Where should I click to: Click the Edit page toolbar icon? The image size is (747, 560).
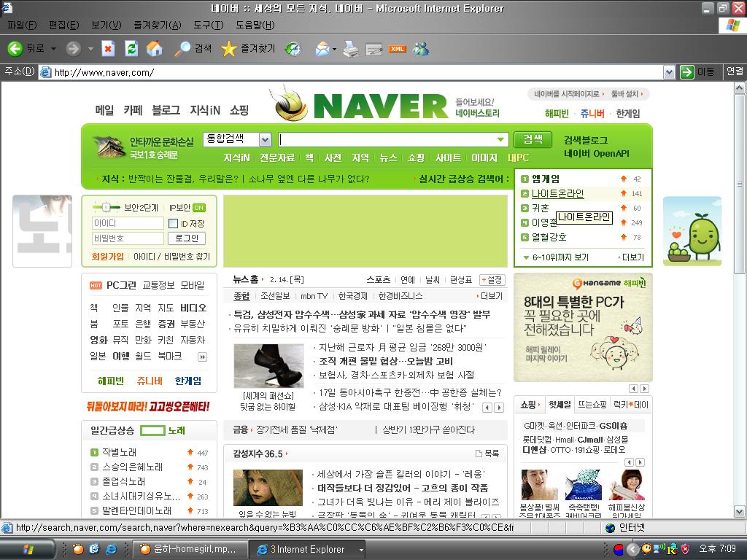(x=374, y=49)
